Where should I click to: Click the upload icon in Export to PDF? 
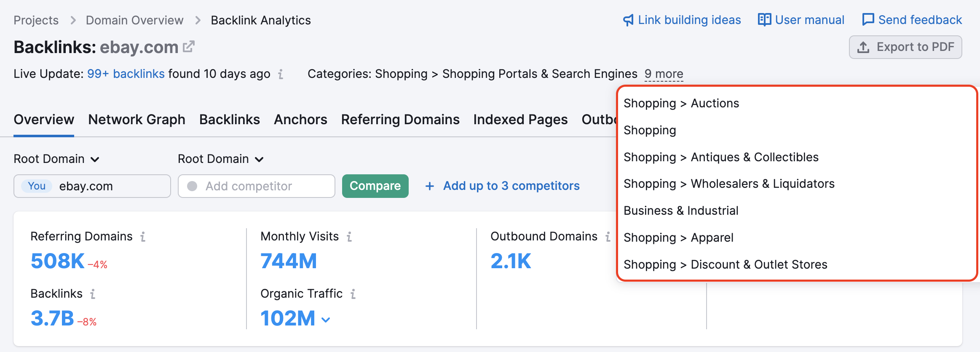(863, 47)
